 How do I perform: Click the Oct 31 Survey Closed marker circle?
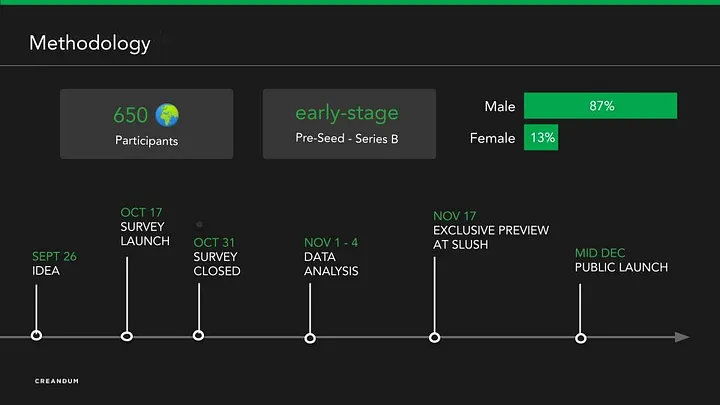click(198, 336)
